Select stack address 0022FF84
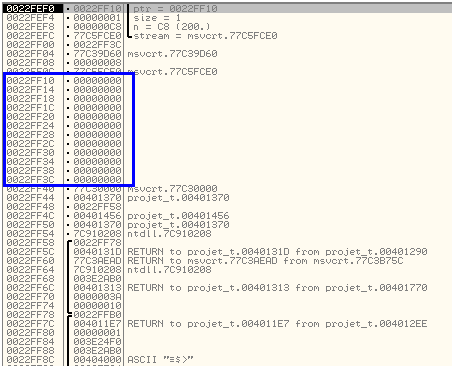The image size is (454, 370). [x=30, y=341]
